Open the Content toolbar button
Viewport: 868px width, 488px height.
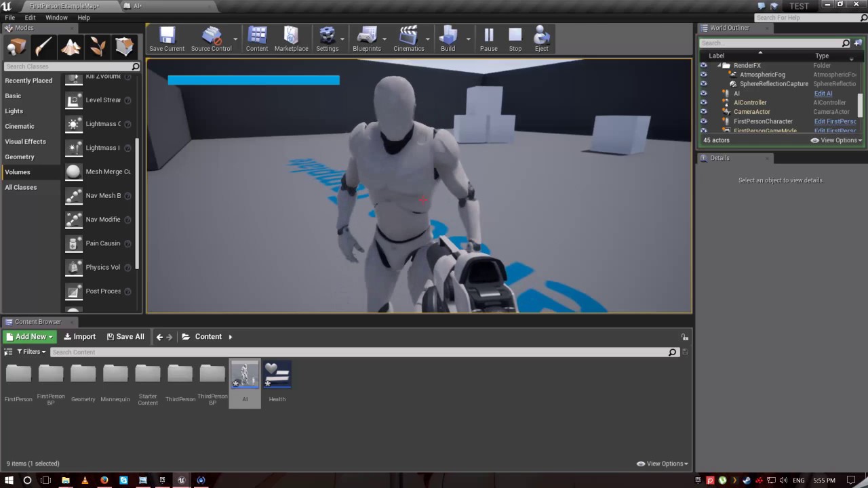[257, 39]
